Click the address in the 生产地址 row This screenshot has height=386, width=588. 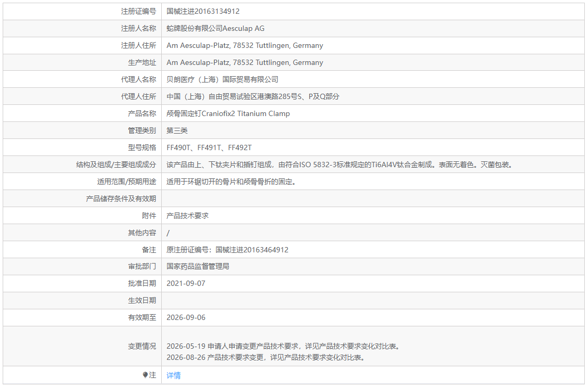[x=244, y=63]
